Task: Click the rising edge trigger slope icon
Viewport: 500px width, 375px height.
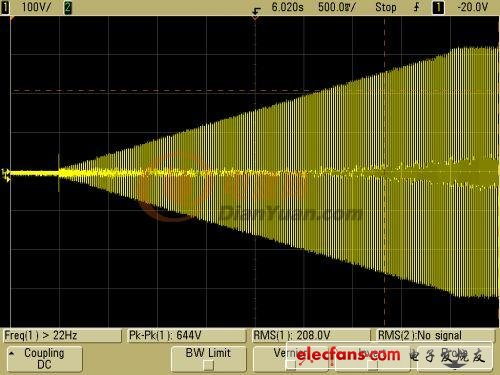Action: pyautogui.click(x=417, y=7)
